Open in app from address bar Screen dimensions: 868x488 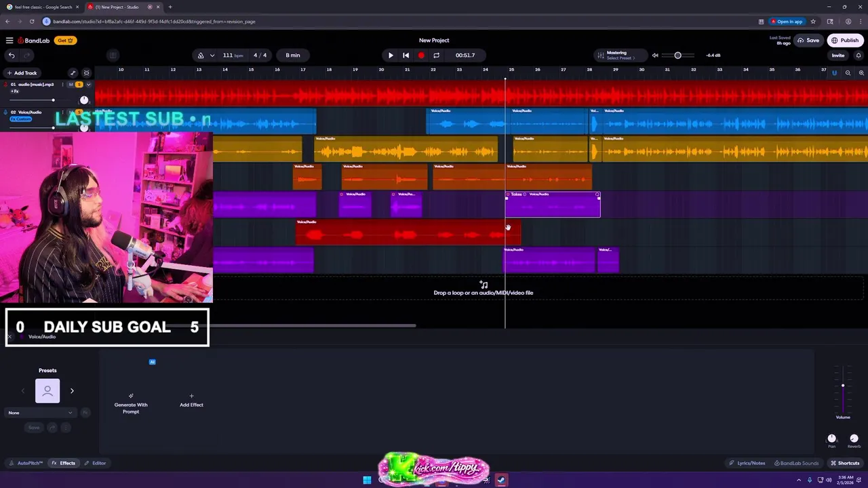pos(786,21)
